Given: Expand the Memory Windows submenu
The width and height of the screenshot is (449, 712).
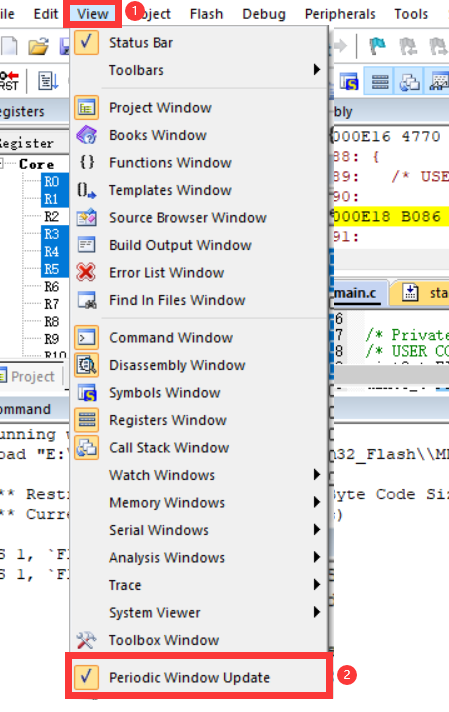Looking at the screenshot, I should [x=199, y=503].
